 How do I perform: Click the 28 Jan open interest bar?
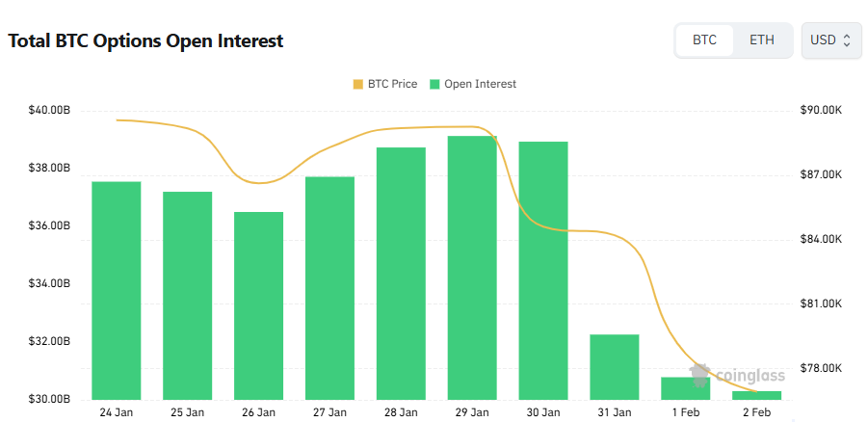pyautogui.click(x=401, y=274)
